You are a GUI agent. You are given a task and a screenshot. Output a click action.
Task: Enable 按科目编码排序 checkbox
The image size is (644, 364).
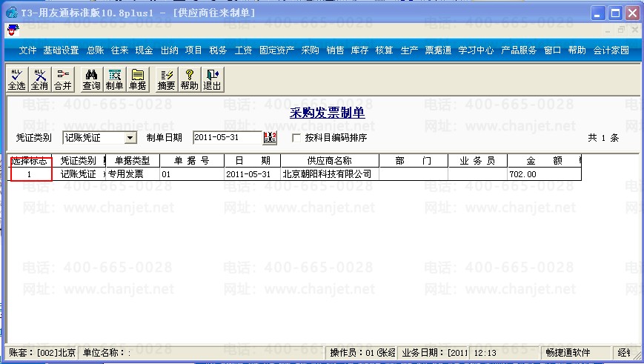pos(296,138)
